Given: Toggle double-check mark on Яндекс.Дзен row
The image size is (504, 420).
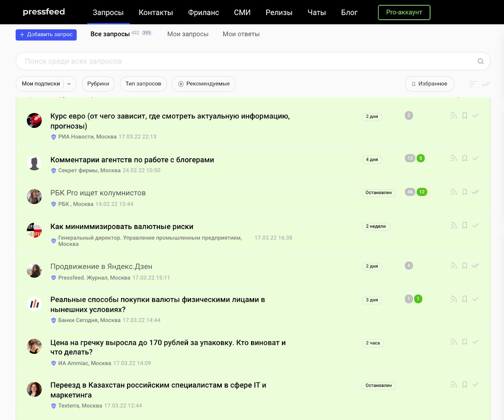Looking at the screenshot, I should pos(476,266).
